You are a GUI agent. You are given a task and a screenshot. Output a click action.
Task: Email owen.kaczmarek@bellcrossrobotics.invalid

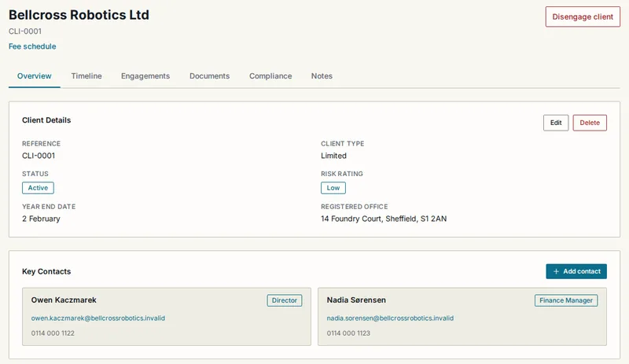point(97,318)
